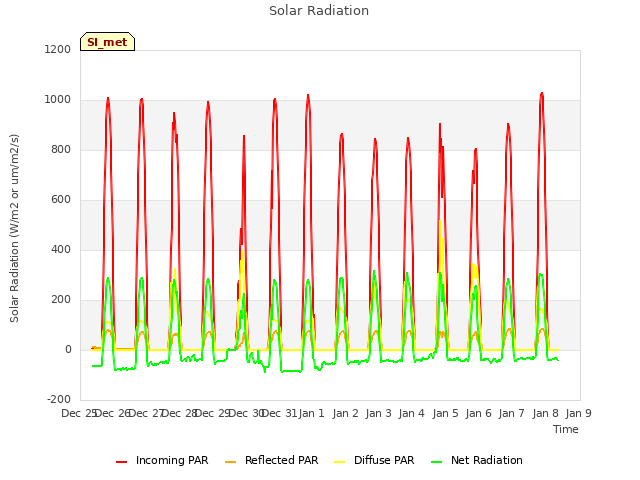Image resolution: width=640 pixels, height=480 pixels.
Task: Click the Jan 5 x-axis tick label
Action: click(445, 413)
